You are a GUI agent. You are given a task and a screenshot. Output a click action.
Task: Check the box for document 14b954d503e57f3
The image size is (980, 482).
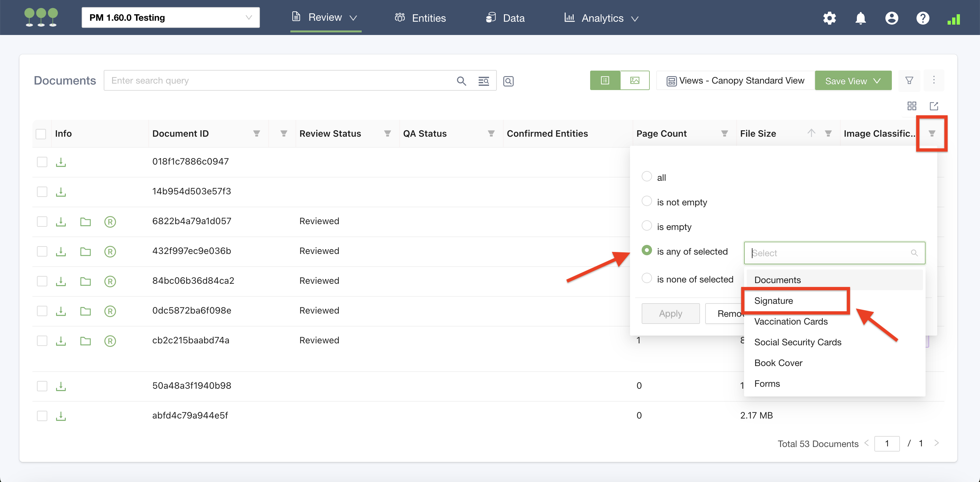pos(42,191)
